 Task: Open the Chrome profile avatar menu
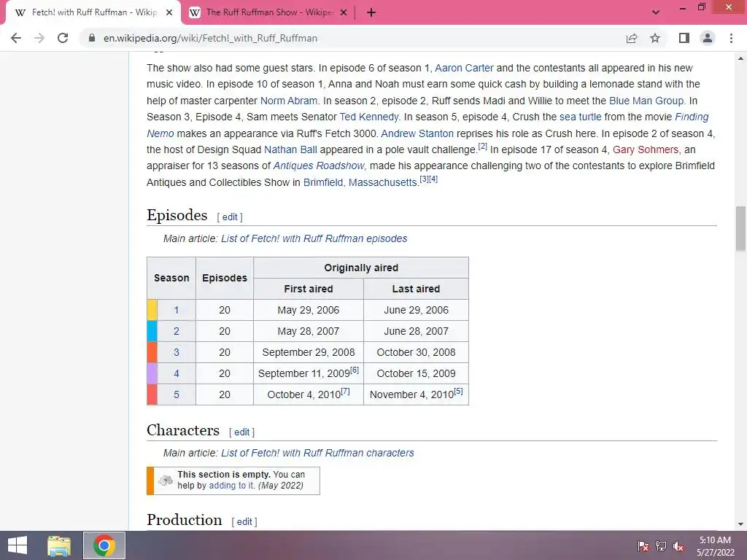pos(708,38)
